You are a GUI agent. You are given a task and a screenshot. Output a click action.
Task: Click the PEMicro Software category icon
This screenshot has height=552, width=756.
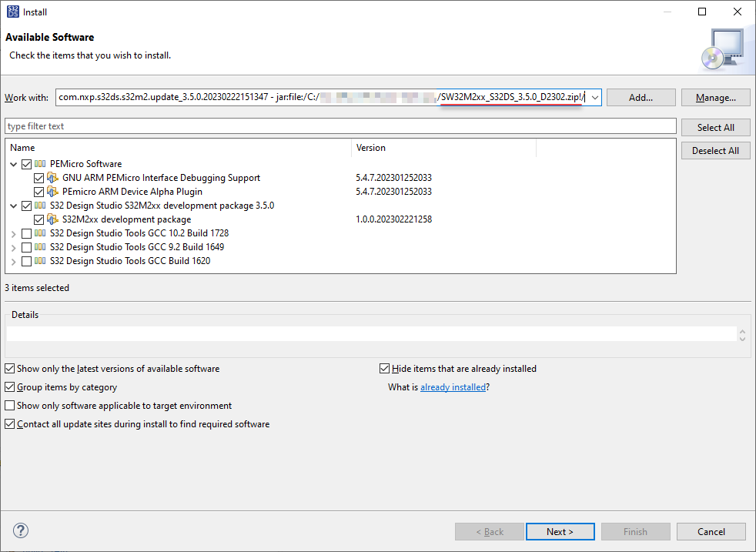[41, 164]
